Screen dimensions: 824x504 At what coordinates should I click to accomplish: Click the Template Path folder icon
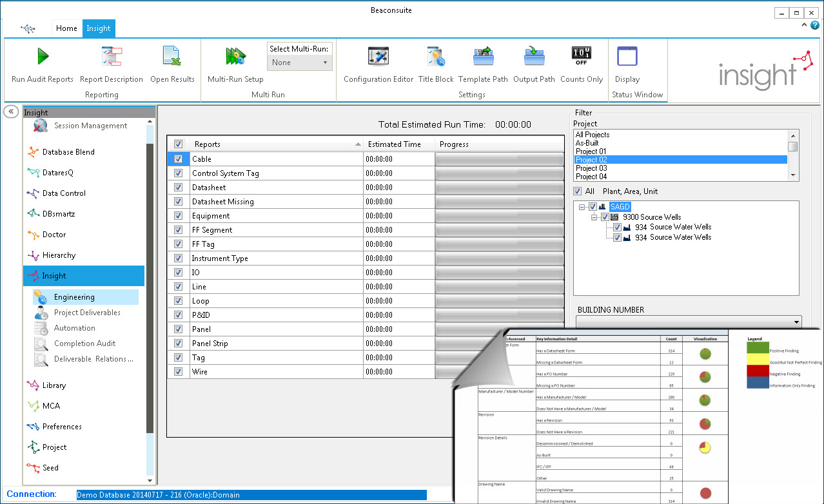[x=483, y=57]
